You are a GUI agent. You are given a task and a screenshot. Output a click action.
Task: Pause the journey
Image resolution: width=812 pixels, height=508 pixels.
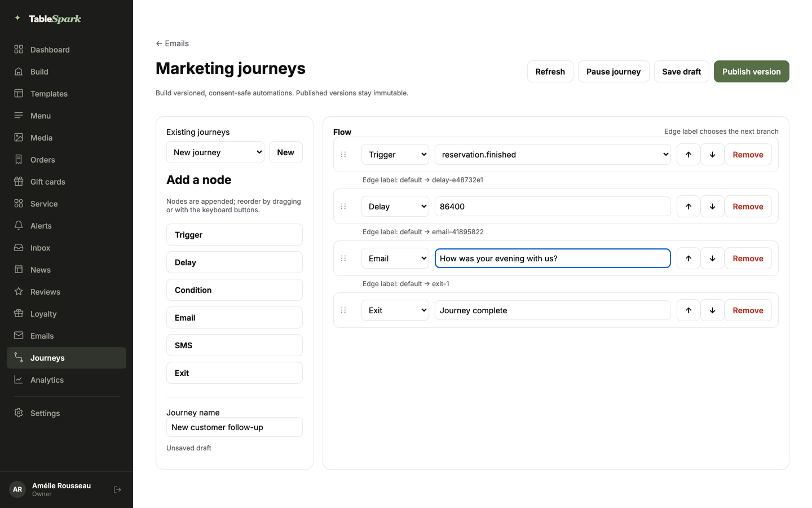pos(614,72)
